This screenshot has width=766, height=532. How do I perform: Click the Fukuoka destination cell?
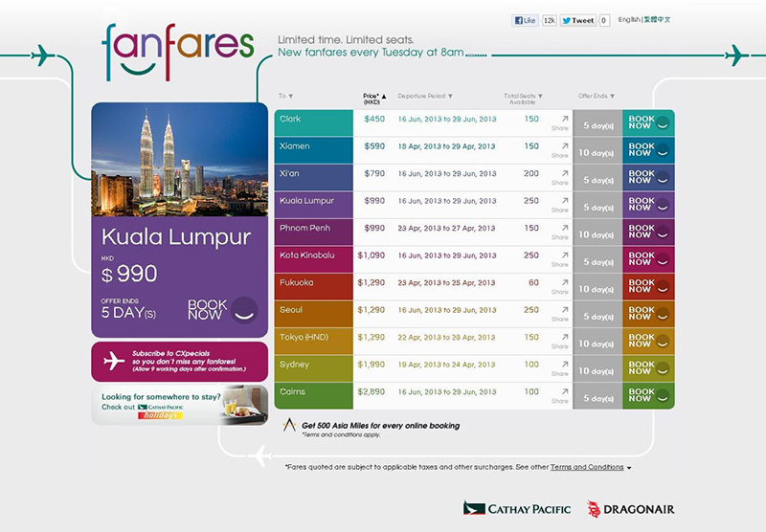click(x=314, y=286)
